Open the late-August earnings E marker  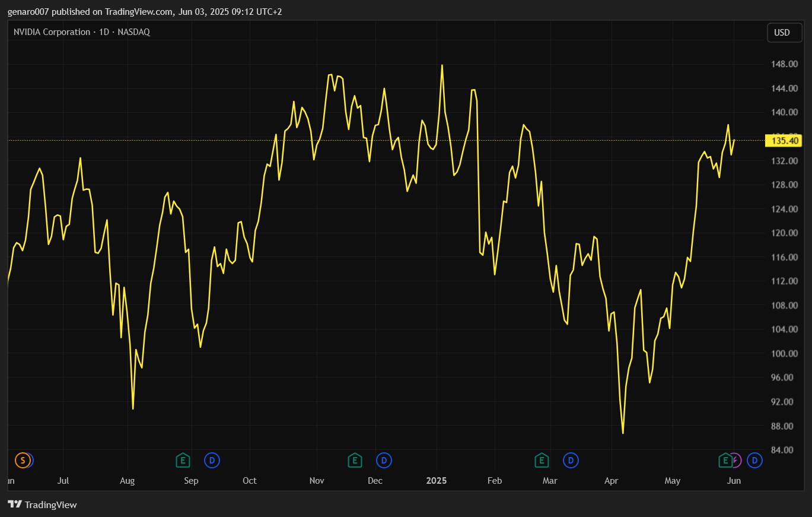183,460
